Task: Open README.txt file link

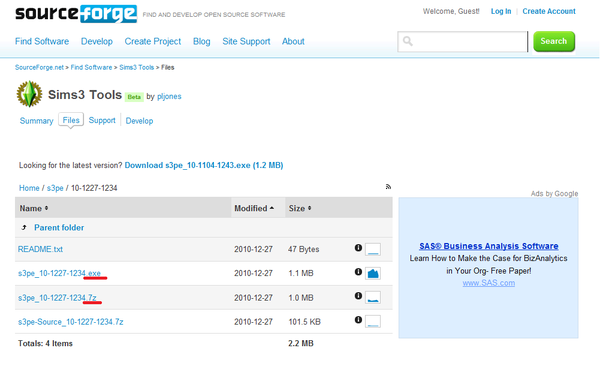Action: (x=40, y=249)
